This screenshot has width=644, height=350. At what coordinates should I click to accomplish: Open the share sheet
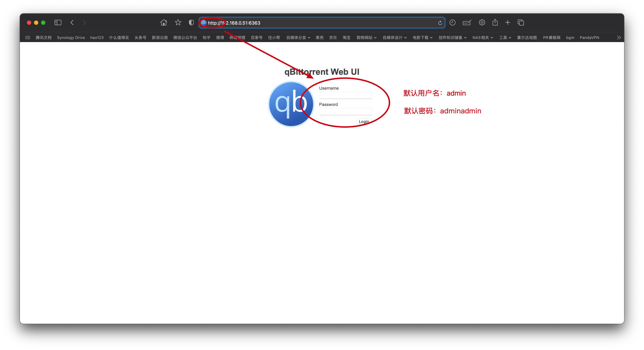pyautogui.click(x=495, y=22)
